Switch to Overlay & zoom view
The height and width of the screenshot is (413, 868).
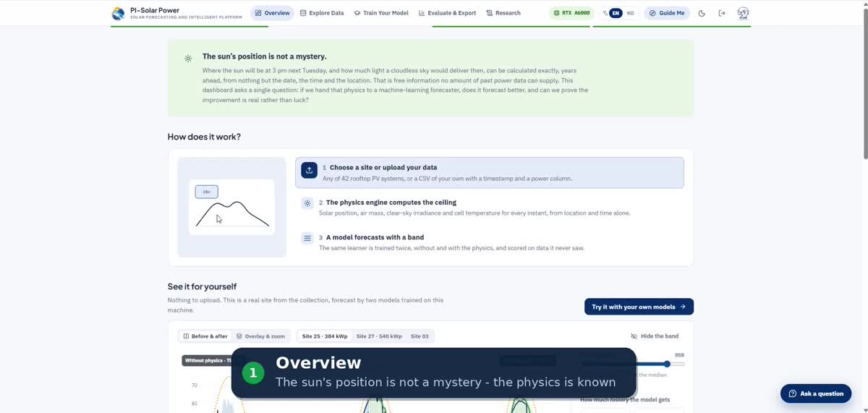262,336
